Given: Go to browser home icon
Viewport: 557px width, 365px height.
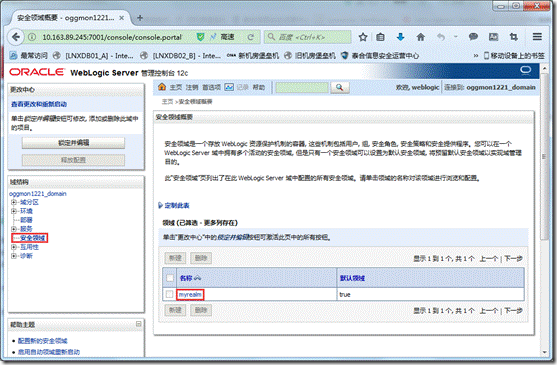Looking at the screenshot, I should (x=421, y=37).
